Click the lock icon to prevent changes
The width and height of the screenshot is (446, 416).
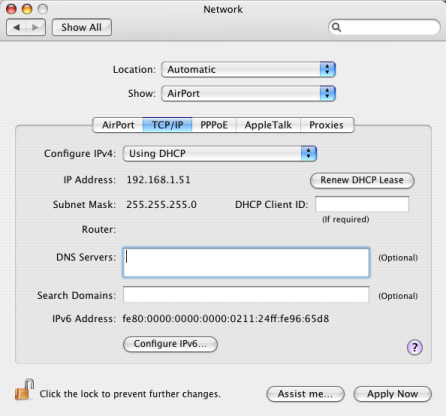[24, 389]
